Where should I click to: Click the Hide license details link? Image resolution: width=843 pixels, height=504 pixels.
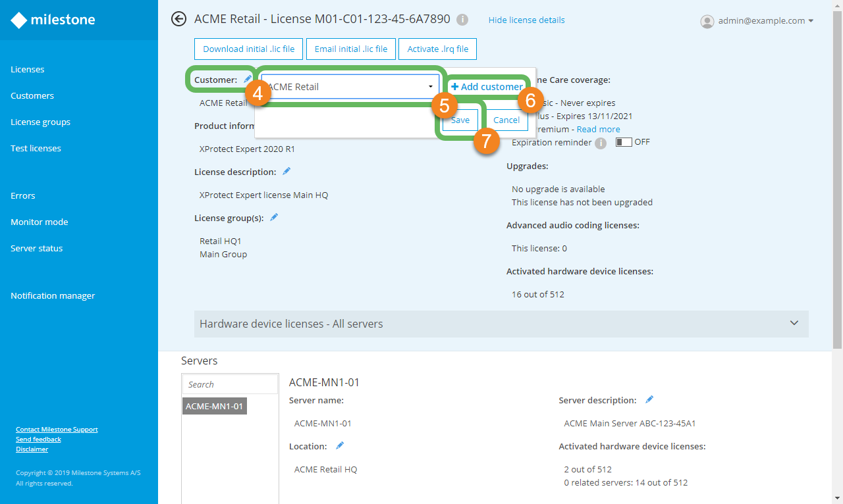point(526,20)
